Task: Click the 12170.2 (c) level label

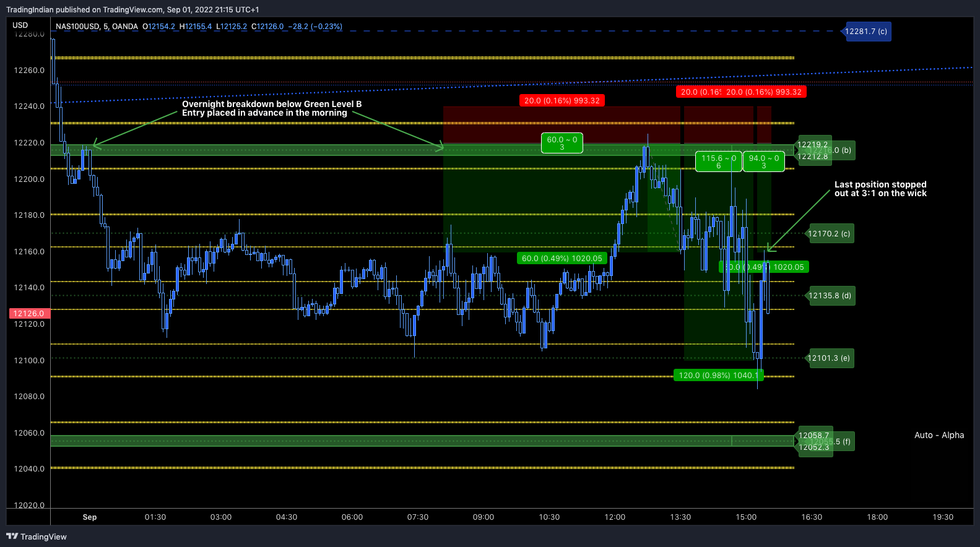Action: (829, 234)
